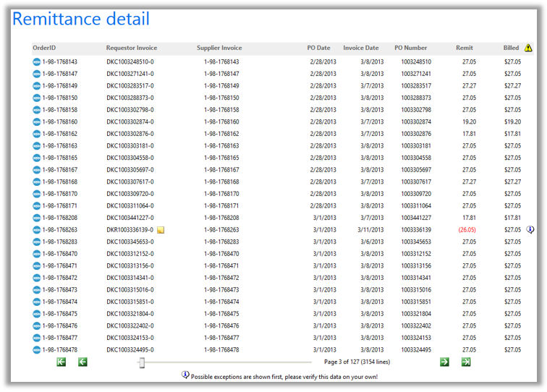
Task: Click requestor invoice DKR1003336139-0
Action: pyautogui.click(x=130, y=230)
